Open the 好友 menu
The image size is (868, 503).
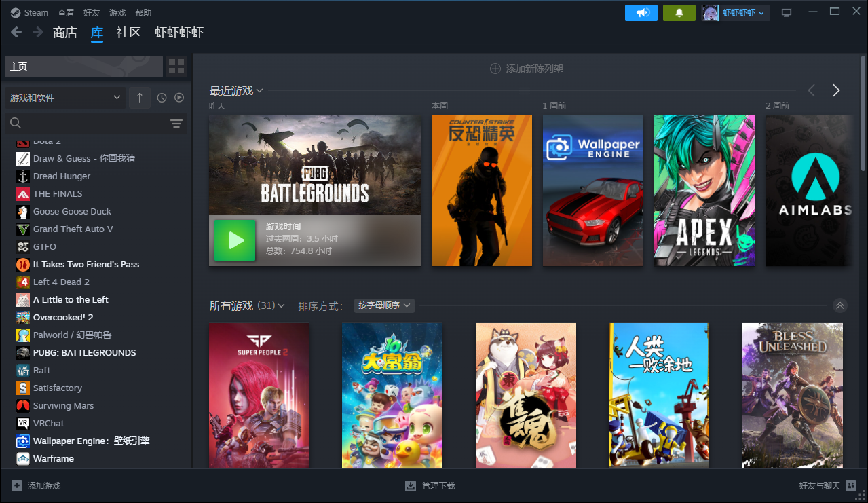point(92,12)
